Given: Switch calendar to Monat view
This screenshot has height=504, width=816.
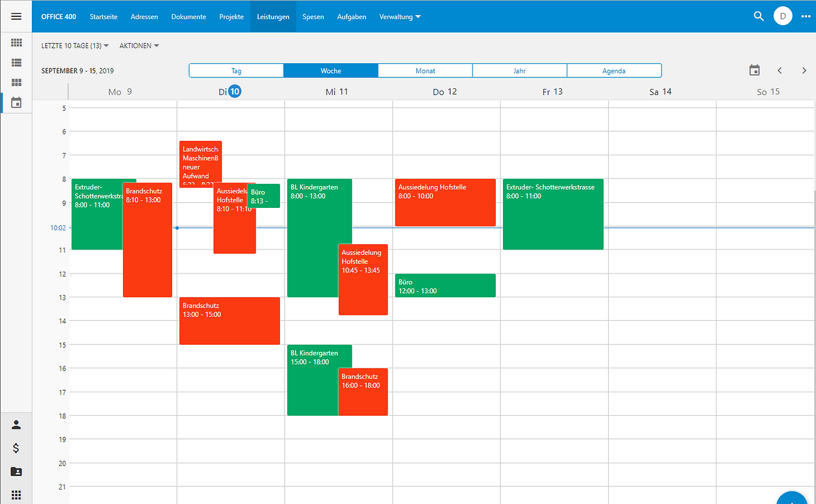Looking at the screenshot, I should (425, 71).
